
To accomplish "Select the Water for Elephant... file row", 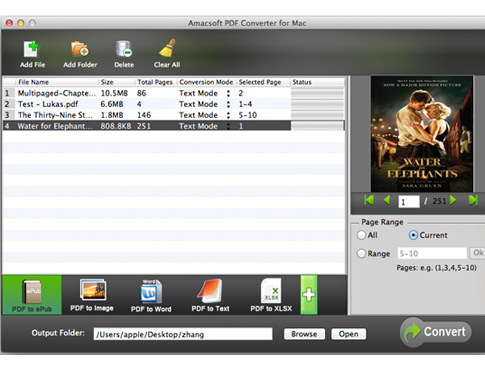I will (173, 126).
